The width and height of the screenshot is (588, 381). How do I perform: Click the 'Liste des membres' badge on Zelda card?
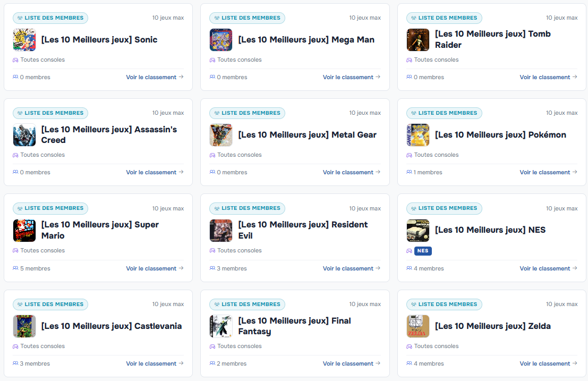point(444,304)
